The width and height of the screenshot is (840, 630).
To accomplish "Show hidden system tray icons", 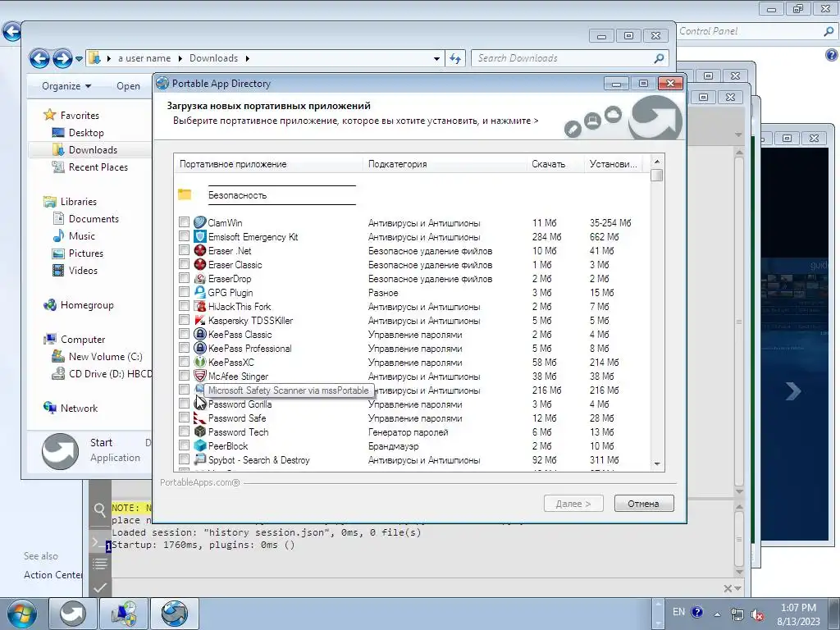I will tap(717, 614).
